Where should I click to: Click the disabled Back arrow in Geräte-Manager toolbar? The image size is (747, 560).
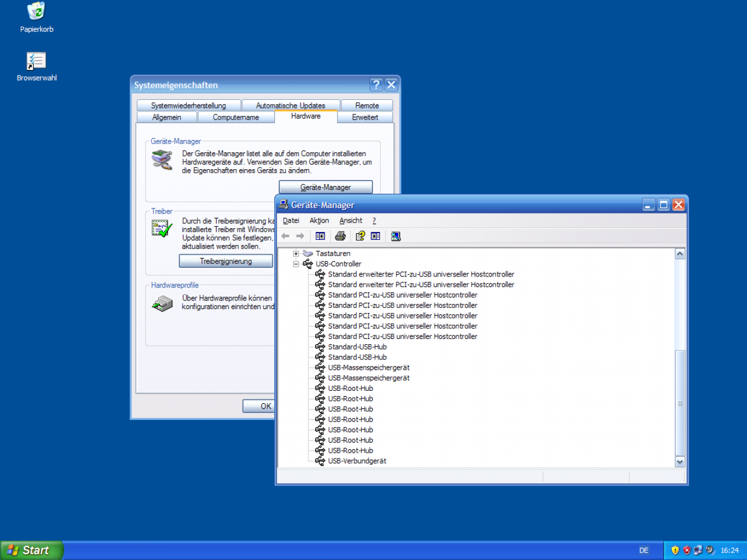coord(285,236)
